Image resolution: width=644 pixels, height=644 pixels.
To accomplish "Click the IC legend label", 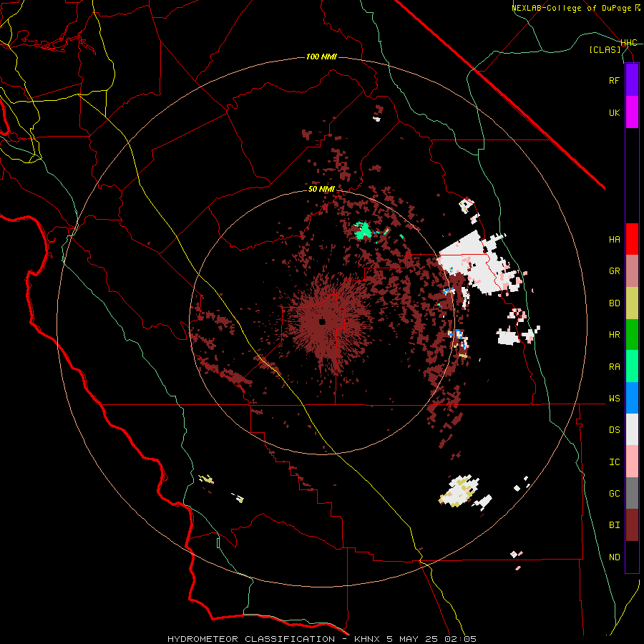I will click(x=614, y=462).
